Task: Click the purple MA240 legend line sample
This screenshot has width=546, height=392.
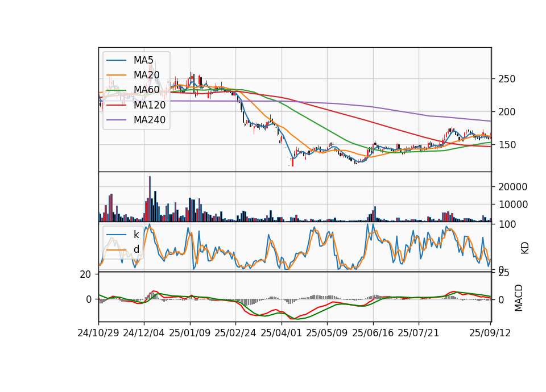Action: 116,120
